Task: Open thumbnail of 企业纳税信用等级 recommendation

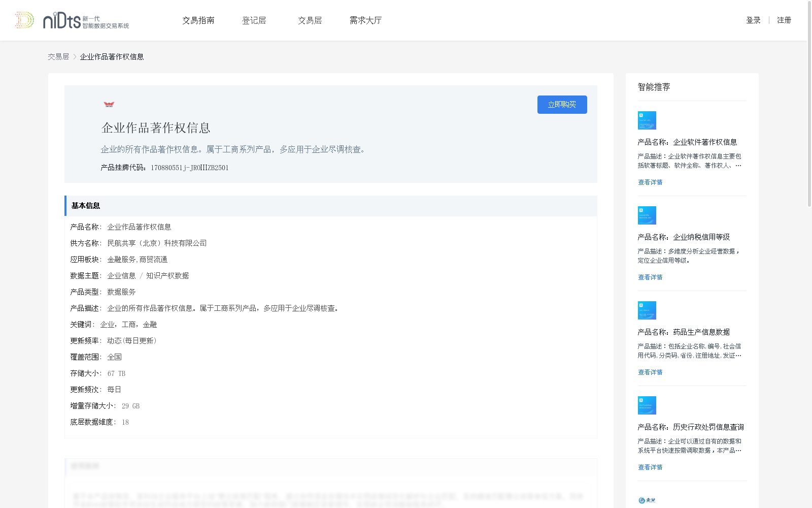Action: (647, 215)
